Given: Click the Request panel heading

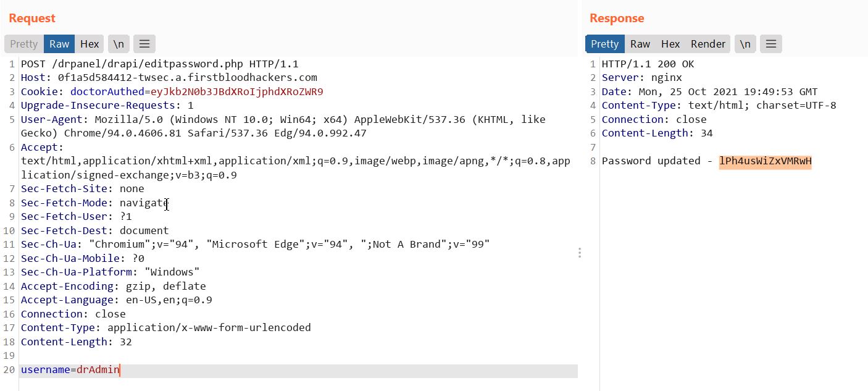Looking at the screenshot, I should point(32,19).
